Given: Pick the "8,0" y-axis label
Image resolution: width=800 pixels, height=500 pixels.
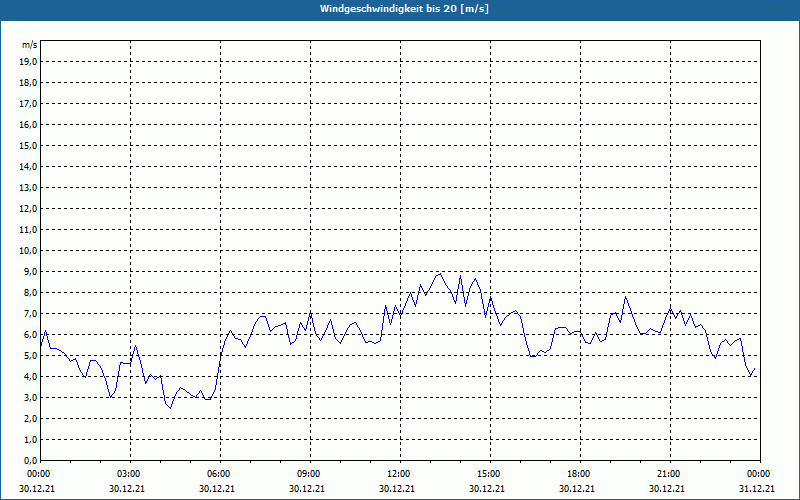Looking at the screenshot, I should [30, 292].
